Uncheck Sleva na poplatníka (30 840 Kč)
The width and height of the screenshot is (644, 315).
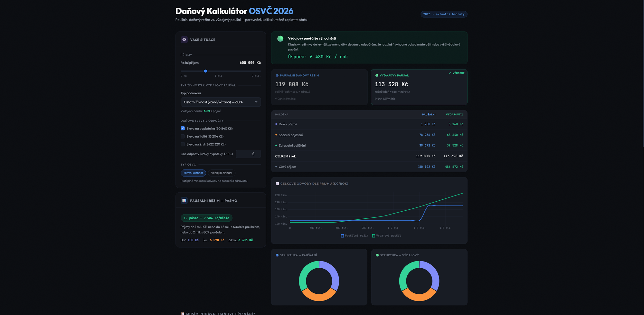[x=183, y=128]
